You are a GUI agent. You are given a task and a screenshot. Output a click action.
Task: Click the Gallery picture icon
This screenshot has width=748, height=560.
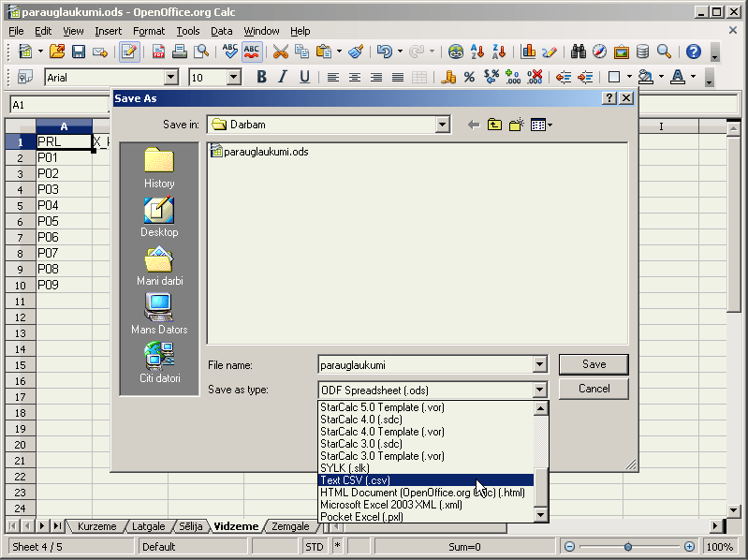point(621,52)
